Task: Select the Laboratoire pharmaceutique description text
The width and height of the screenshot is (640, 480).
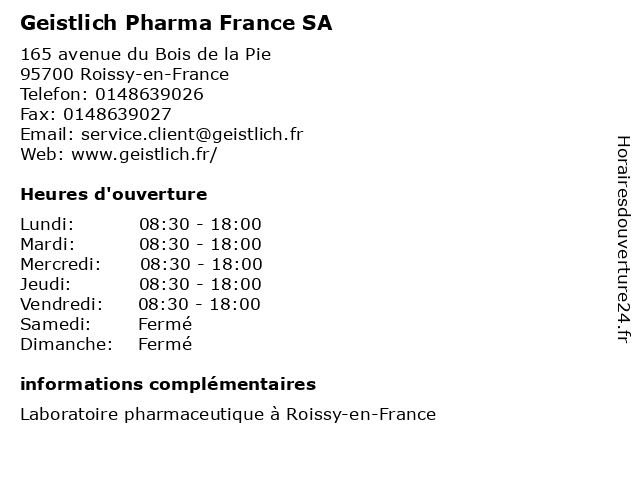Action: (228, 414)
